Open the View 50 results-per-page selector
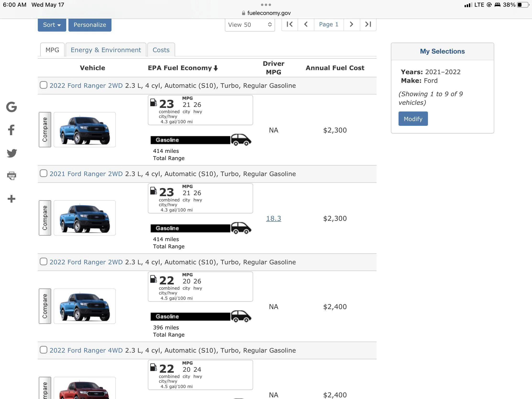The height and width of the screenshot is (399, 532). [250, 25]
